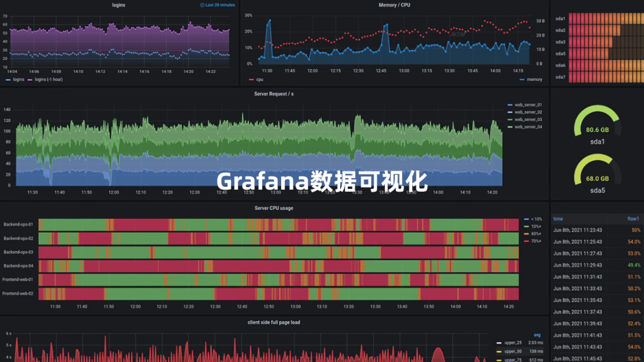Sort table by the flow1 column header
This screenshot has width=644, height=362.
click(633, 219)
